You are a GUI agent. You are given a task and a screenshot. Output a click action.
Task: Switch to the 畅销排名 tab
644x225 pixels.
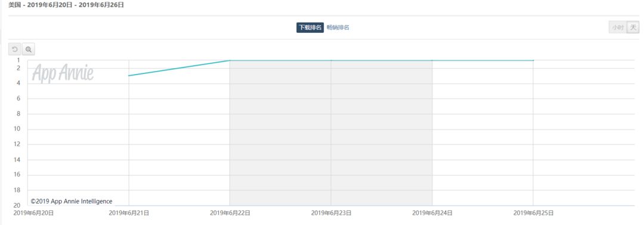[x=338, y=27]
